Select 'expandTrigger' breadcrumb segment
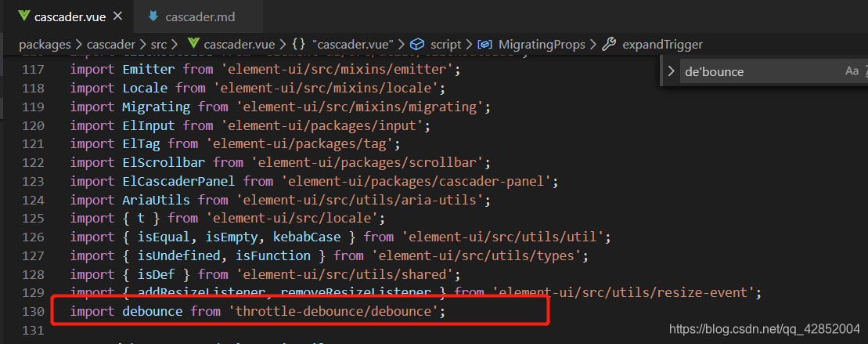Screen dimensions: 868x344 coord(662,45)
